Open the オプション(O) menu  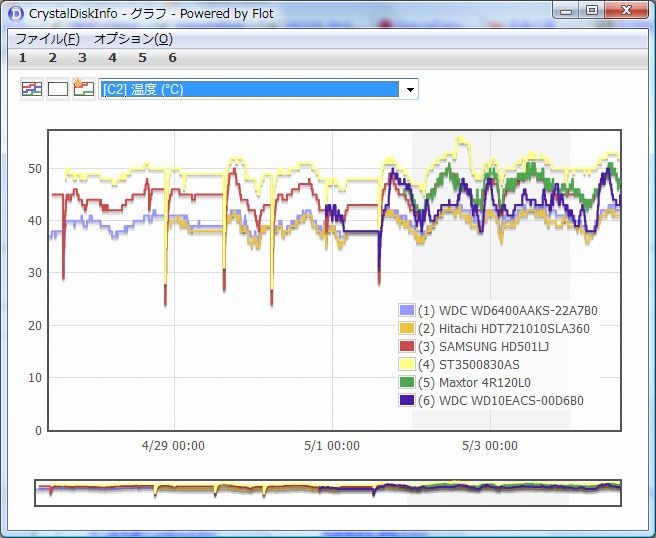coord(133,39)
